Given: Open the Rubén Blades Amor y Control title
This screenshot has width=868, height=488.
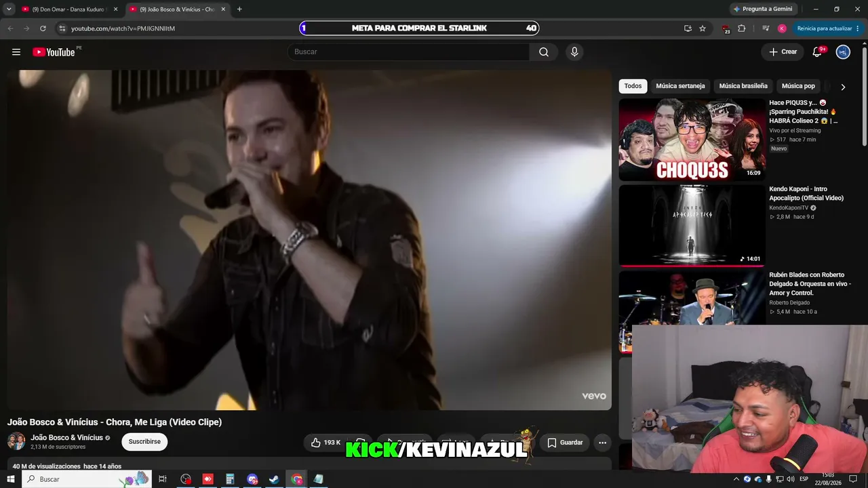Looking at the screenshot, I should coord(810,284).
